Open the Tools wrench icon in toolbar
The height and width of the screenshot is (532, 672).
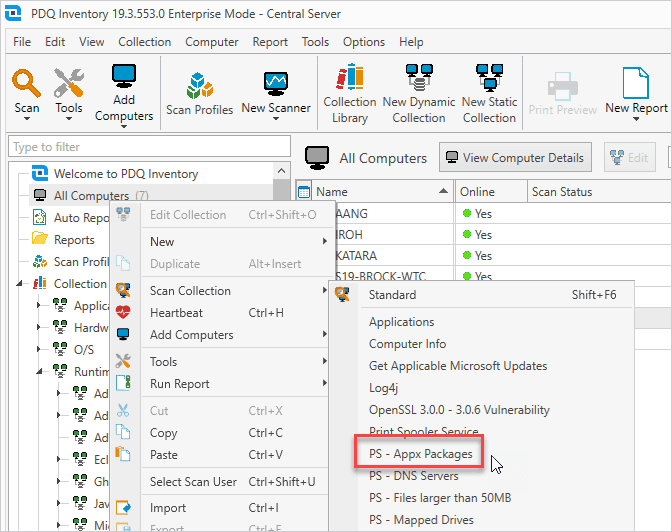tap(69, 83)
